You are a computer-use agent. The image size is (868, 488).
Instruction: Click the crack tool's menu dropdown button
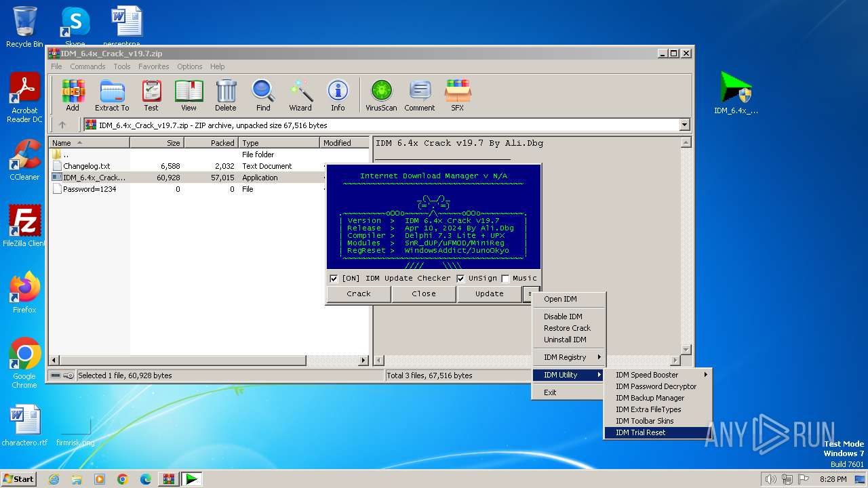coord(531,293)
